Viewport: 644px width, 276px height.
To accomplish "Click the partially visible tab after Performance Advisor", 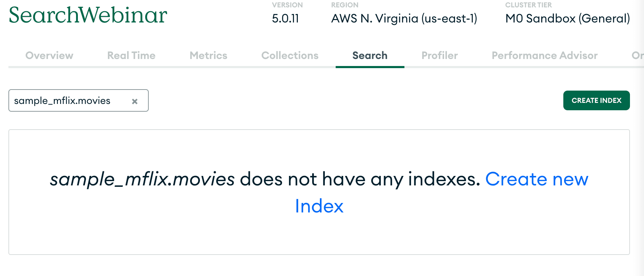I will pos(637,55).
